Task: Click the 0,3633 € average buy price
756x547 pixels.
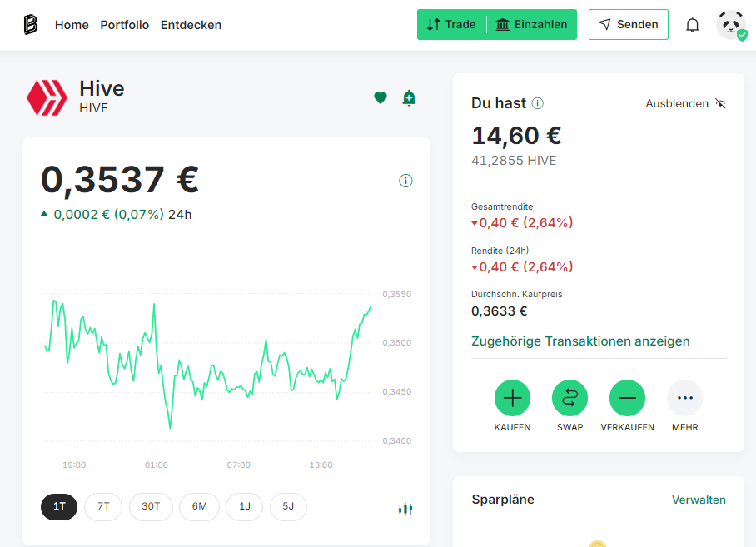Action: click(499, 311)
